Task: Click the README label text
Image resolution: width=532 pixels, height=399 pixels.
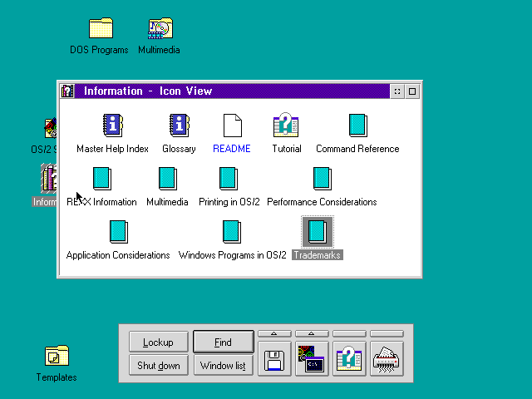Action: pyautogui.click(x=232, y=149)
